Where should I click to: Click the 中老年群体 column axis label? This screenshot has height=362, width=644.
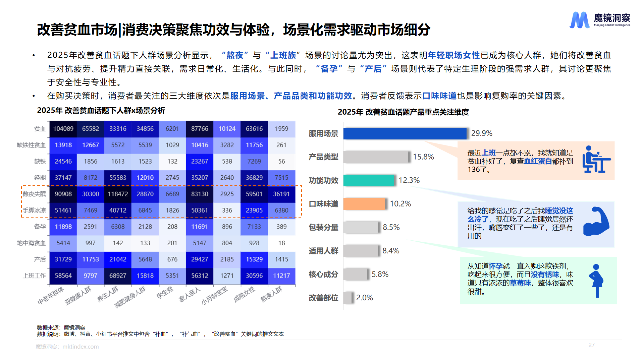click(51, 295)
